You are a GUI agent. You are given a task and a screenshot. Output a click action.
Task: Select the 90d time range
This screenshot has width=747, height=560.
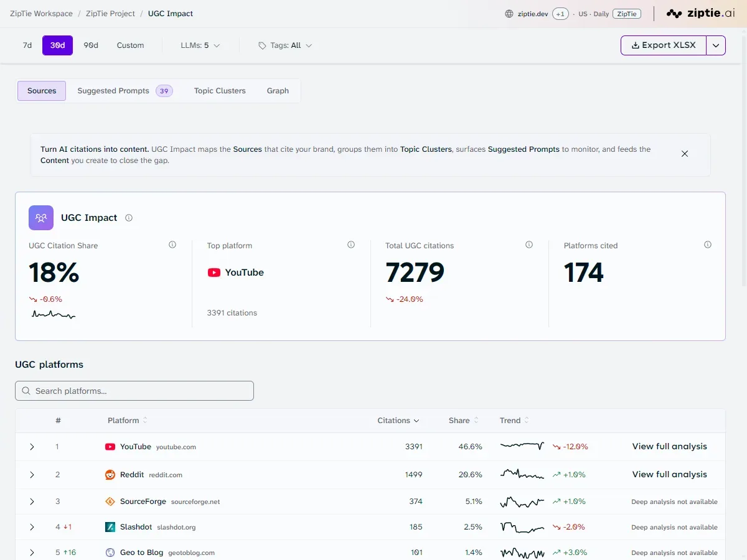pyautogui.click(x=91, y=45)
